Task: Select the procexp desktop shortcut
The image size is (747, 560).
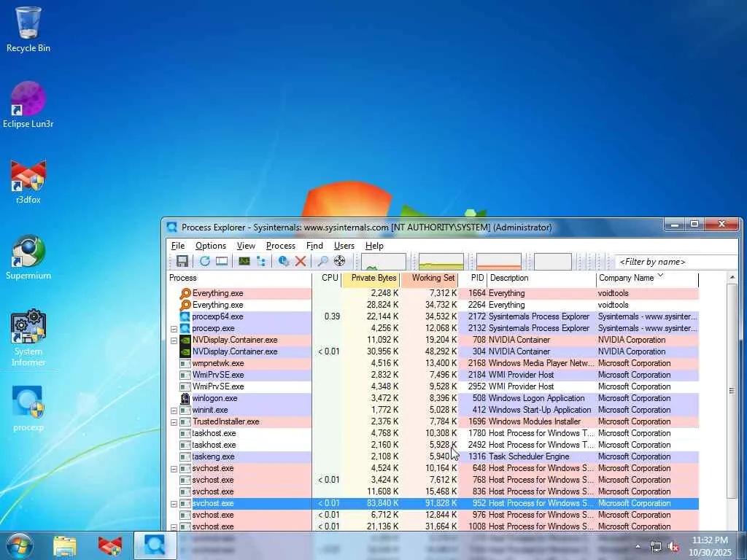Action: 28,408
